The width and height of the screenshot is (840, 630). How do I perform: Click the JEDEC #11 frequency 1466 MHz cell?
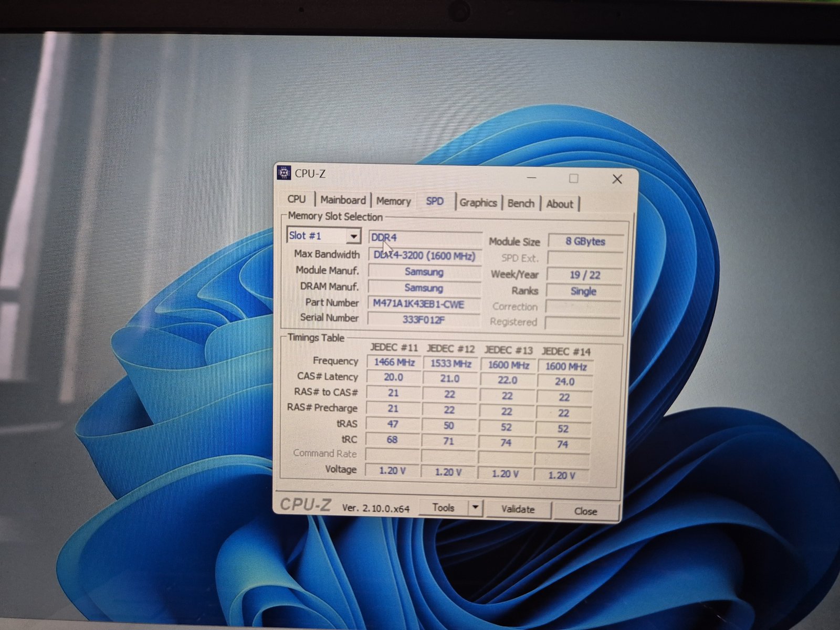tap(394, 362)
